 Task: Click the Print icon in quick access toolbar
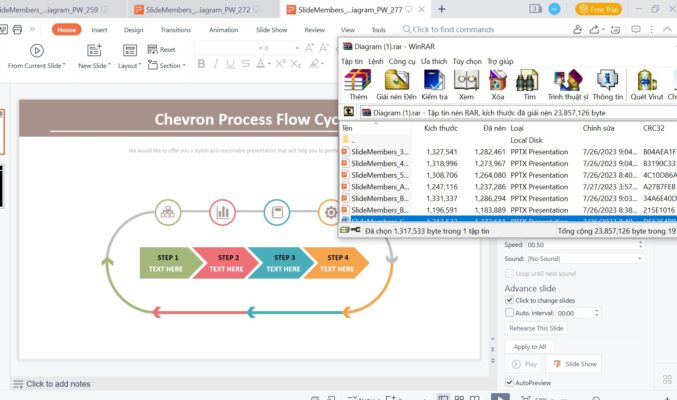17,29
